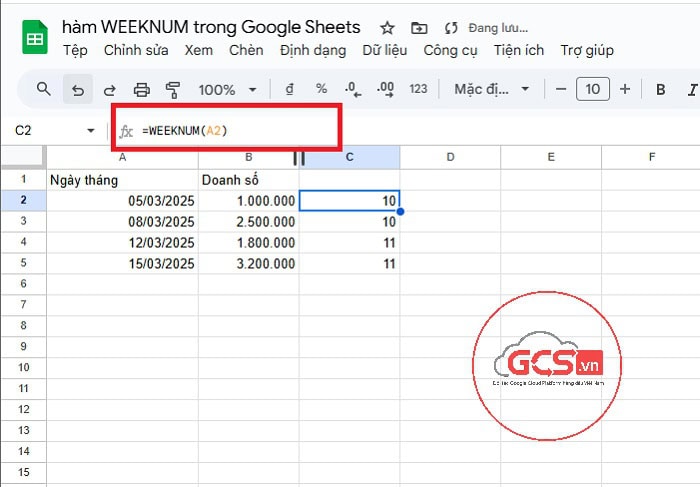Star the document as favorite

click(388, 28)
